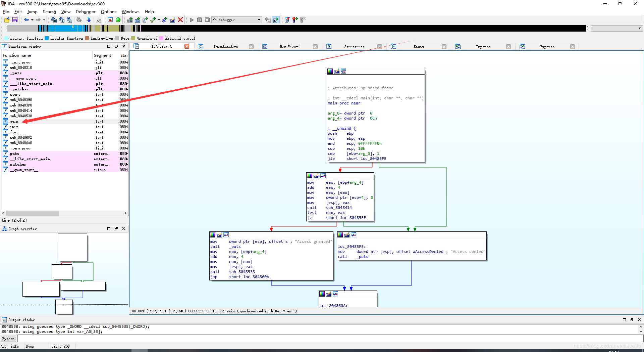This screenshot has width=644, height=352.
Task: Switch to the Imports tab
Action: 483,47
